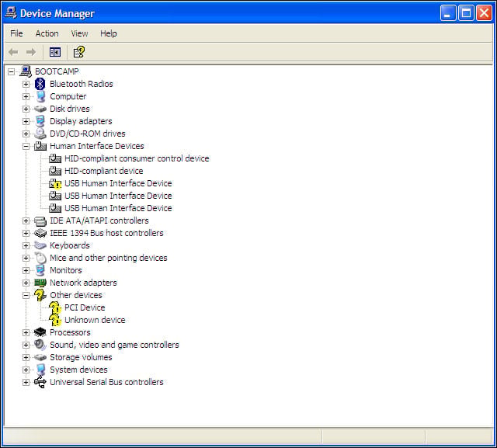Expand the Display adapters node
The width and height of the screenshot is (497, 448).
tap(26, 121)
